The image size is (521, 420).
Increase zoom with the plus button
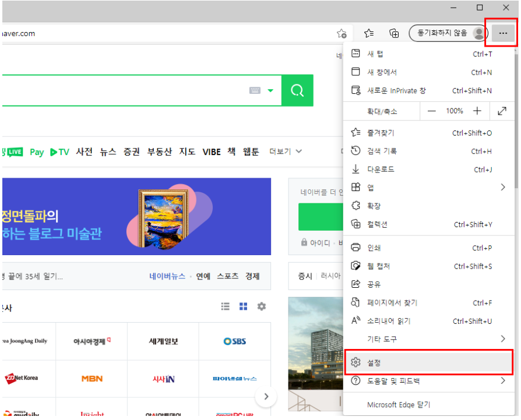(x=477, y=111)
